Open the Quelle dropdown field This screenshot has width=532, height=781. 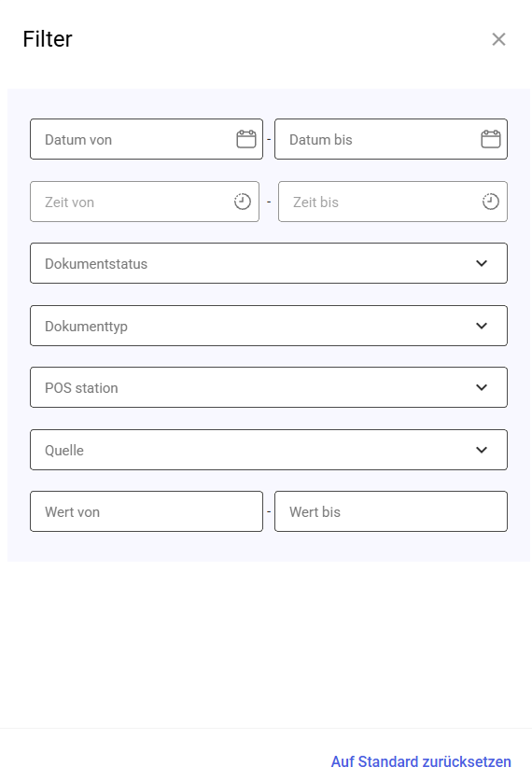tap(269, 450)
